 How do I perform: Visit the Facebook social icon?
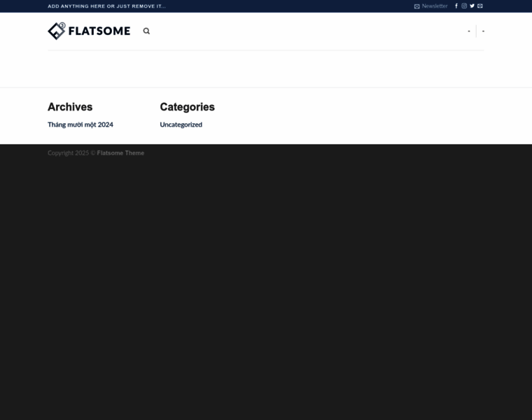456,6
